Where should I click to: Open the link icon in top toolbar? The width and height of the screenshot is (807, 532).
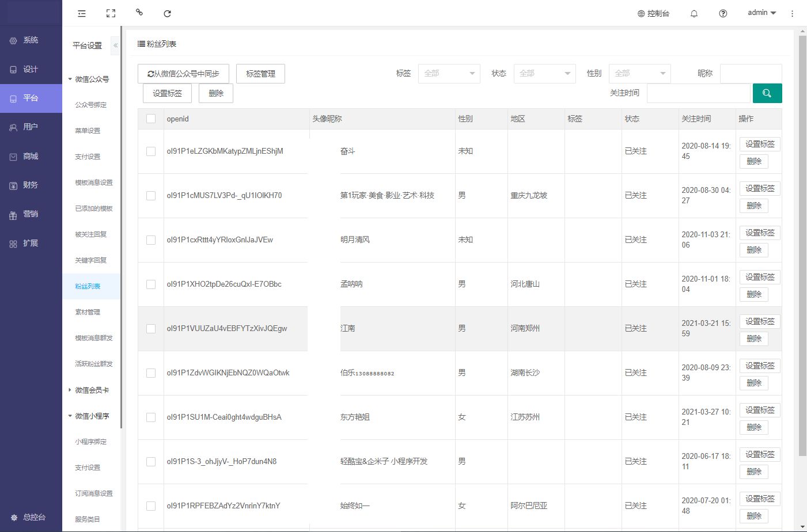point(139,12)
